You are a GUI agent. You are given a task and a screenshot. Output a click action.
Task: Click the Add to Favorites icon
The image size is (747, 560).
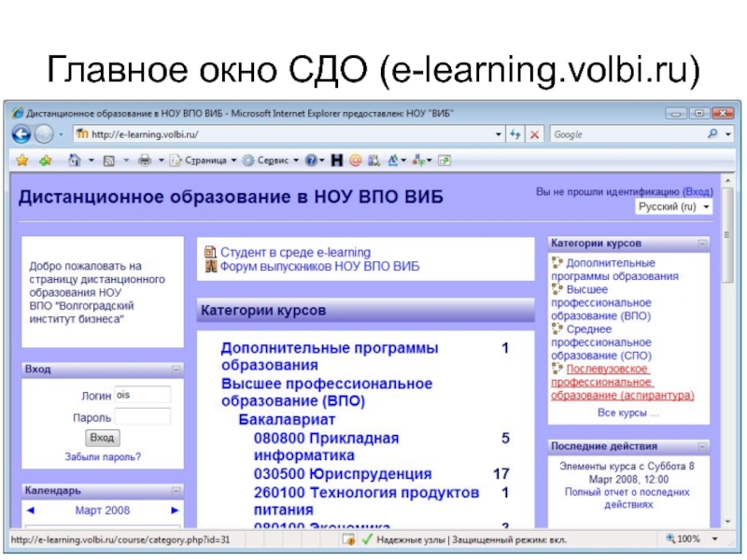[x=46, y=161]
